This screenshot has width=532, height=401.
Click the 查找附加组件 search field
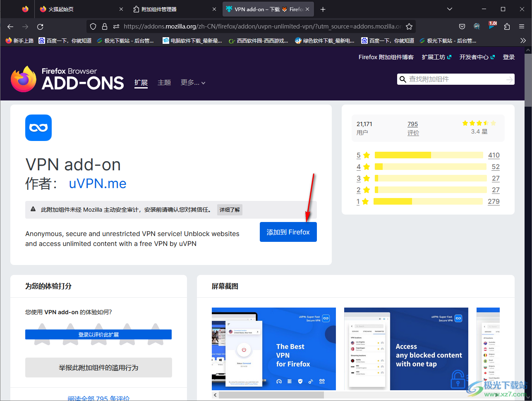pyautogui.click(x=455, y=79)
